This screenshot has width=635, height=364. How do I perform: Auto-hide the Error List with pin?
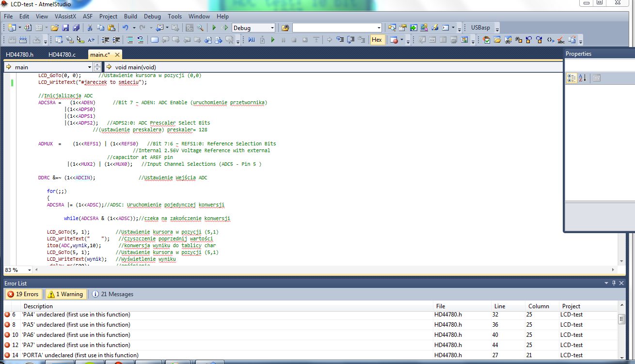(x=614, y=283)
